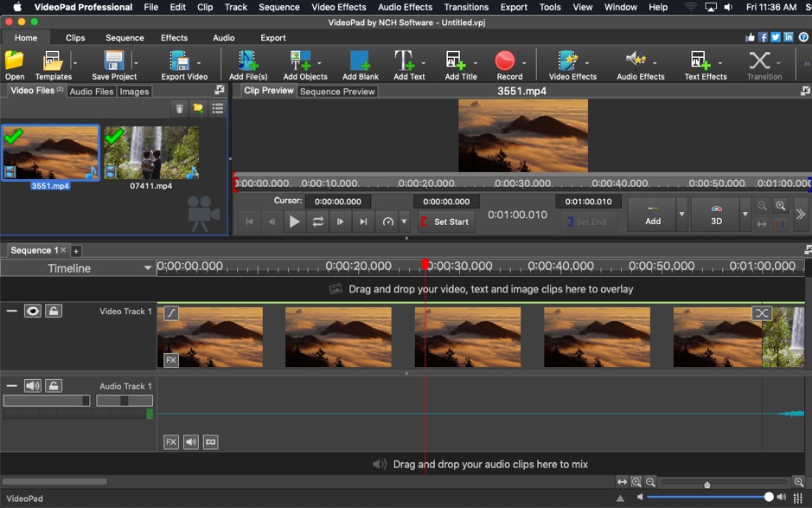Viewport: 812px width, 508px height.
Task: Toggle Video Track 1 visibility eye icon
Action: (32, 311)
